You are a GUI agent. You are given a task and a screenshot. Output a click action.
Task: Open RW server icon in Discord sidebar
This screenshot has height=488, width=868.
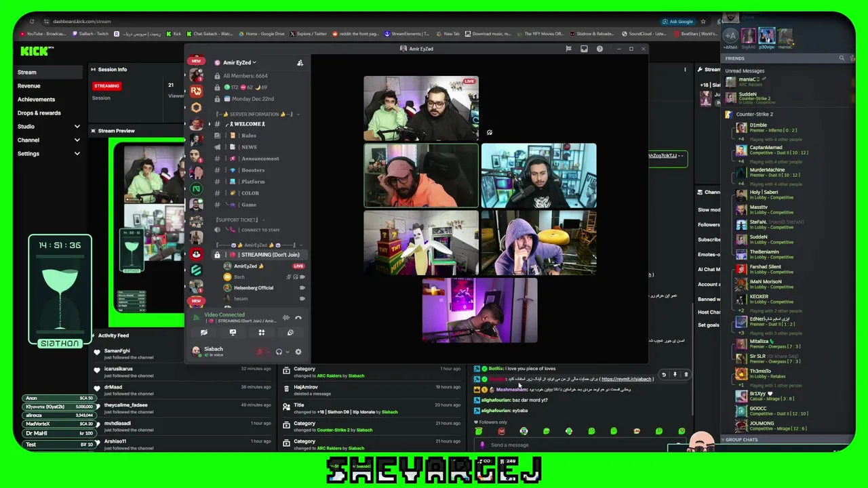pyautogui.click(x=196, y=90)
